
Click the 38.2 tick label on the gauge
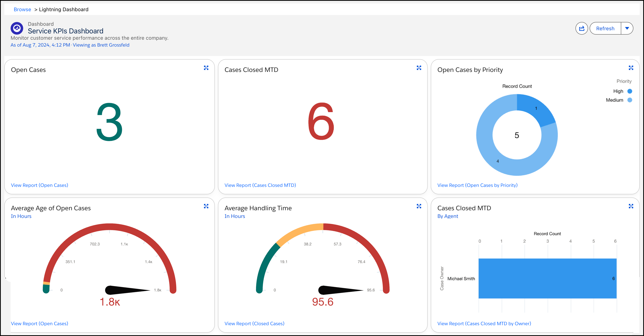pyautogui.click(x=307, y=244)
